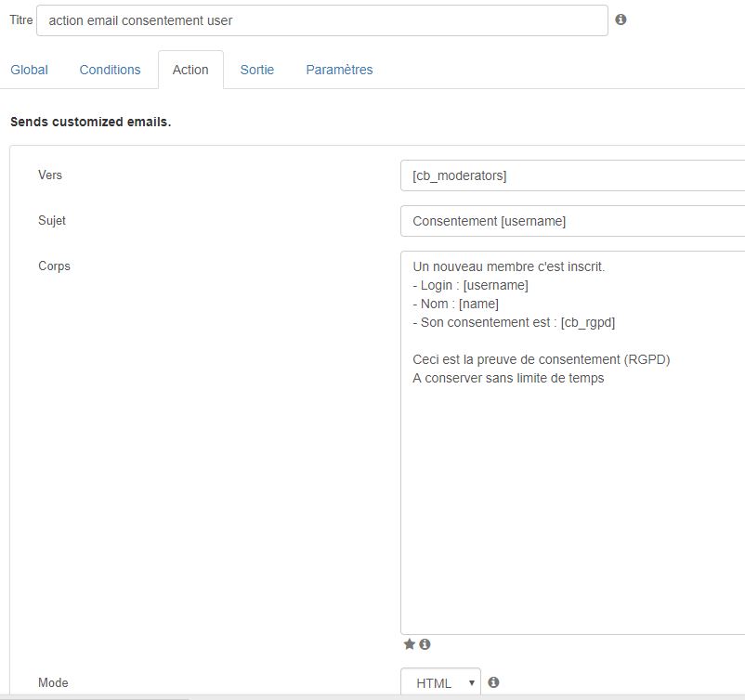This screenshot has width=745, height=700.
Task: Click the Mode field label
Action: [x=53, y=682]
